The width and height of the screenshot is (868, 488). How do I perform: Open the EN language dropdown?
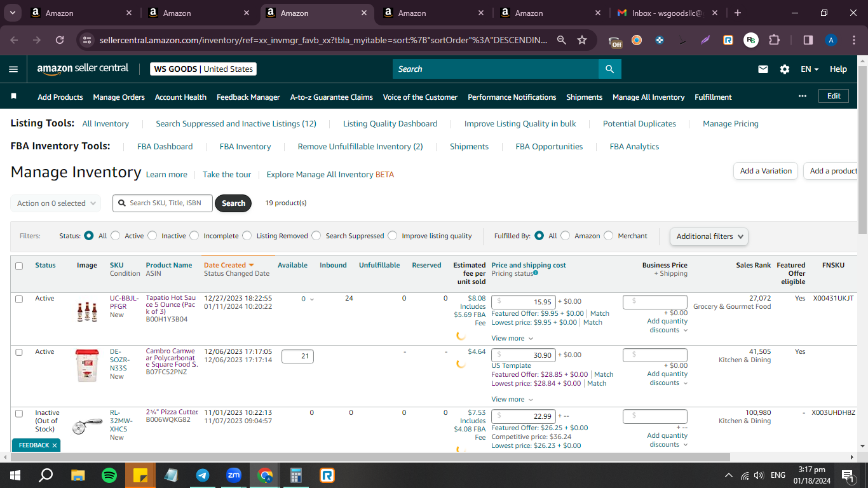pyautogui.click(x=810, y=69)
